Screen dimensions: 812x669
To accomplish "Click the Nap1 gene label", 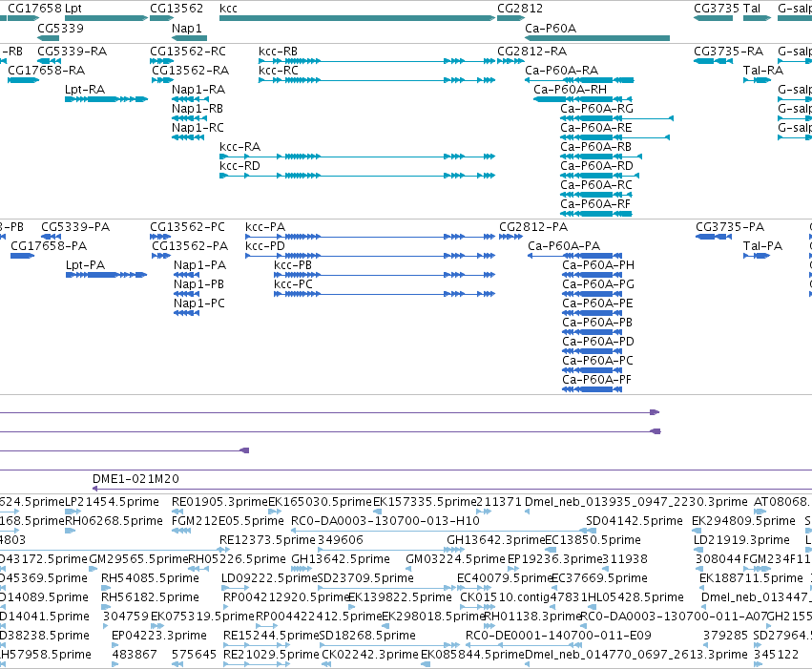I will pos(186,28).
